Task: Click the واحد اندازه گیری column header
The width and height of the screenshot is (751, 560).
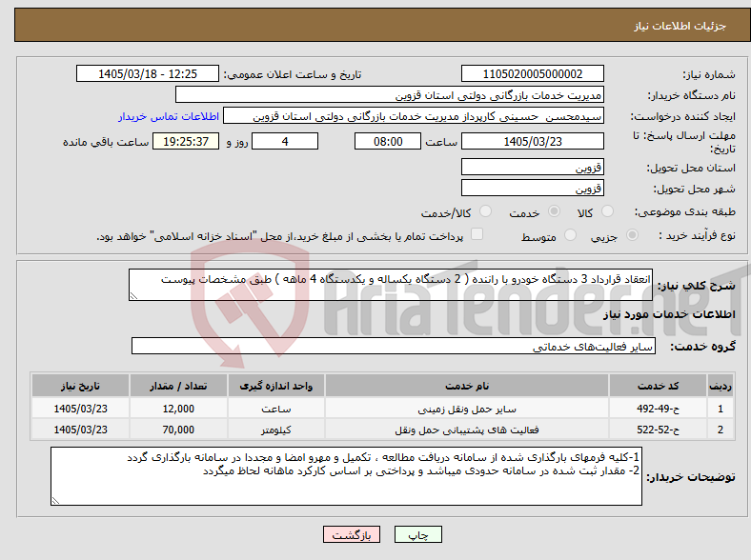Action: click(276, 386)
